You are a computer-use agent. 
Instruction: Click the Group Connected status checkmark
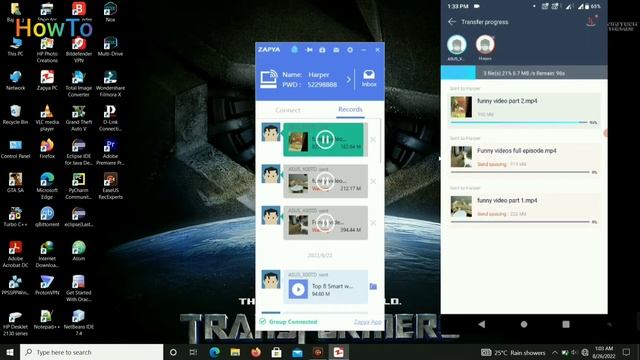(263, 322)
